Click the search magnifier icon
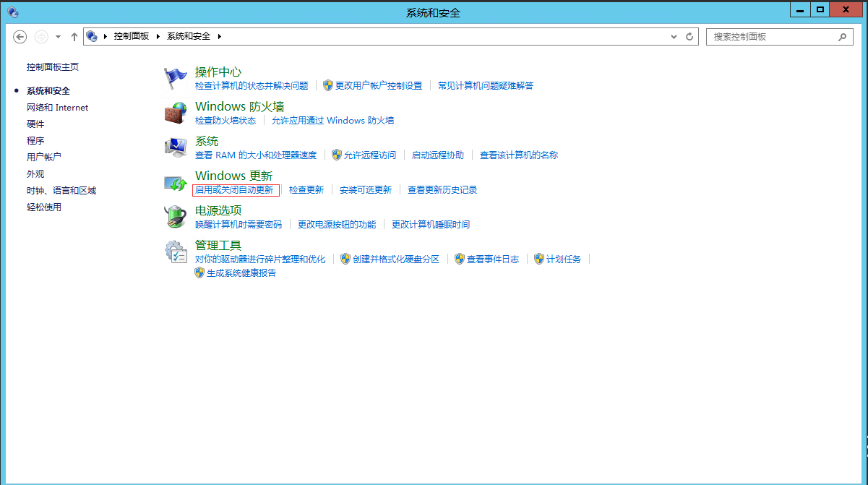This screenshot has height=485, width=868. [x=843, y=36]
